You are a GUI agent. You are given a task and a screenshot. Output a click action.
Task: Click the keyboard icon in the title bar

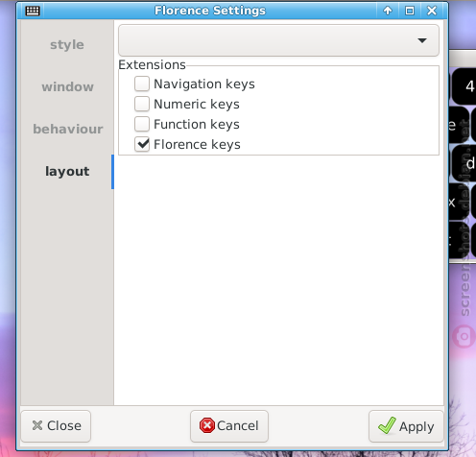click(33, 11)
